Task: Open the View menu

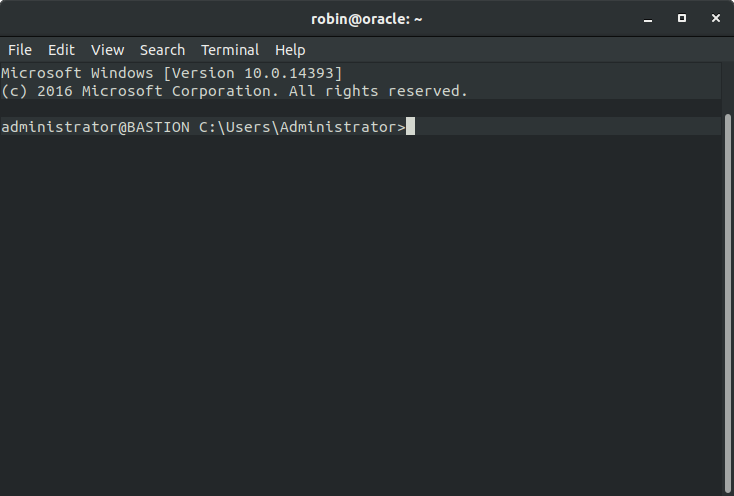Action: [108, 50]
